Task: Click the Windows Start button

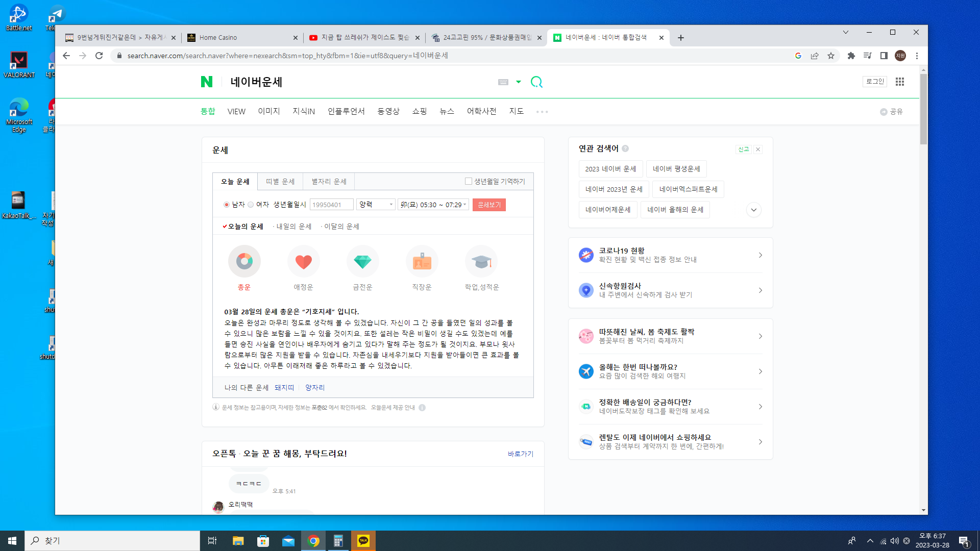Action: (x=12, y=541)
